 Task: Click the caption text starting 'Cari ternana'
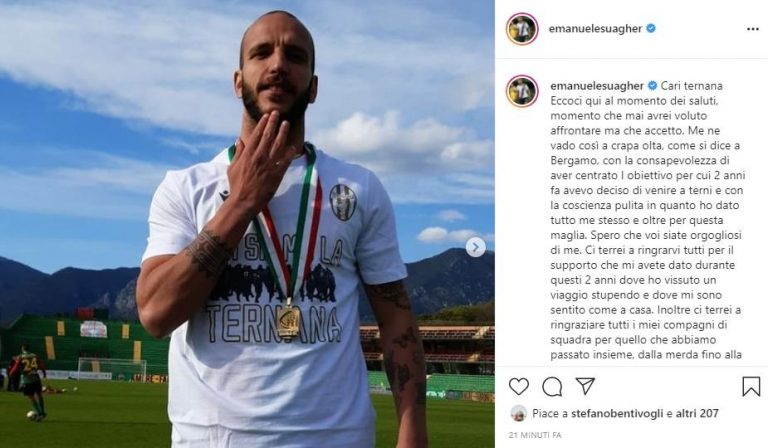647,220
